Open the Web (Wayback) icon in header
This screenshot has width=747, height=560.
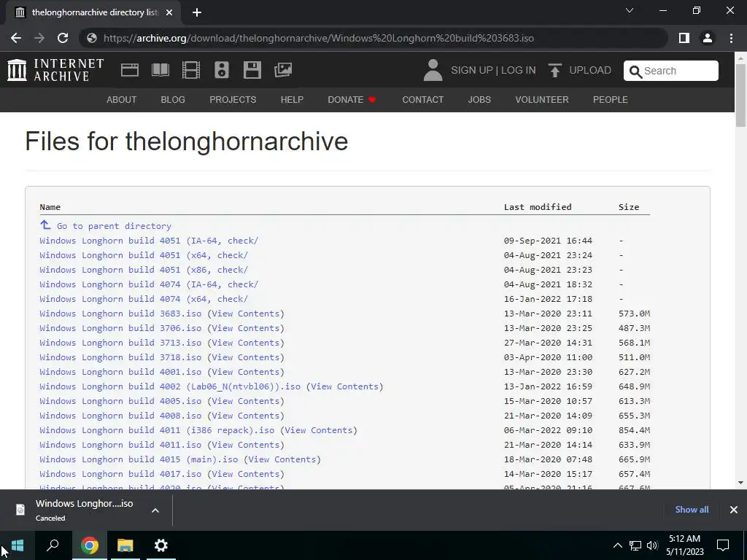point(130,70)
